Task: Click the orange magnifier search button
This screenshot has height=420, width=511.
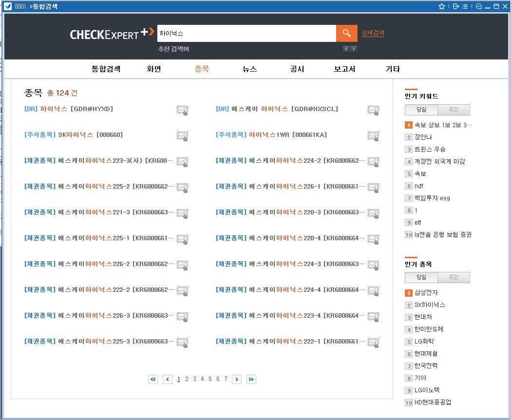Action: tap(346, 33)
